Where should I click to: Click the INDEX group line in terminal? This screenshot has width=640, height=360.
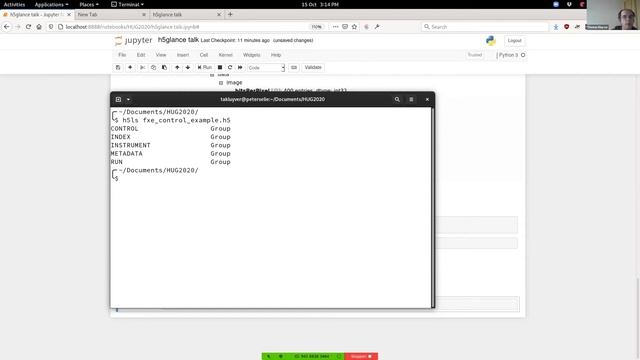[x=171, y=137]
